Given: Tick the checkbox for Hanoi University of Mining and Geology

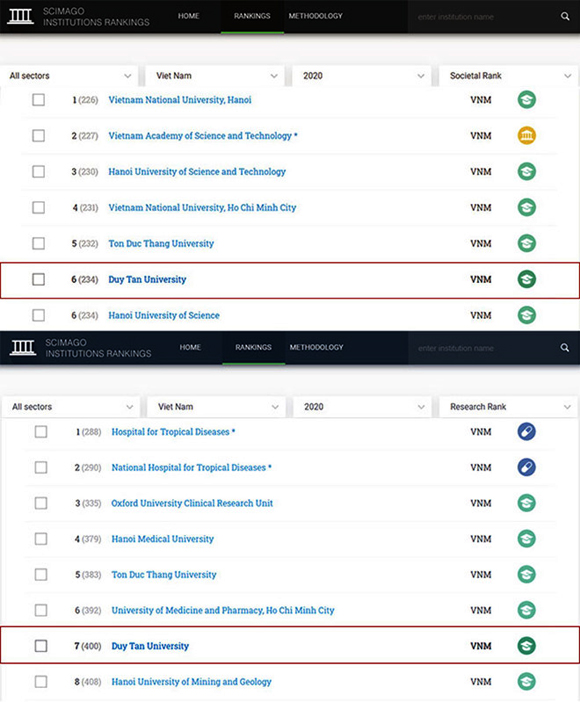Looking at the screenshot, I should pos(41,681).
